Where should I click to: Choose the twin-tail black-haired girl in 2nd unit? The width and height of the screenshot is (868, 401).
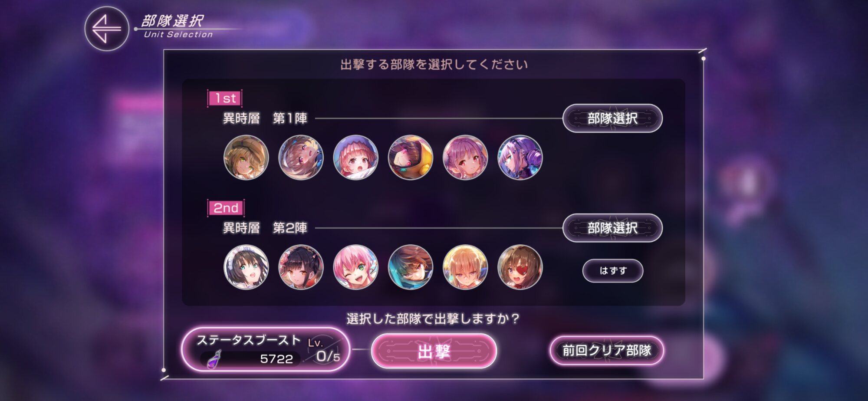click(x=301, y=267)
